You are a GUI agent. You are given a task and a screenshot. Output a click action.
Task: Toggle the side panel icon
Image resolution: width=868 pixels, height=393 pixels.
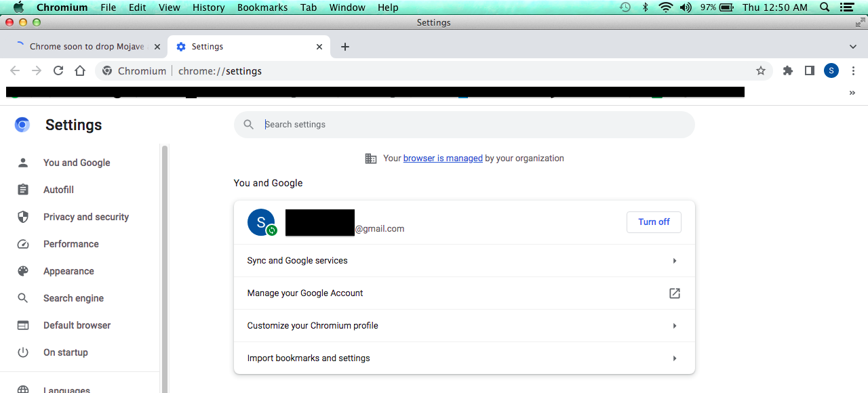(x=810, y=70)
